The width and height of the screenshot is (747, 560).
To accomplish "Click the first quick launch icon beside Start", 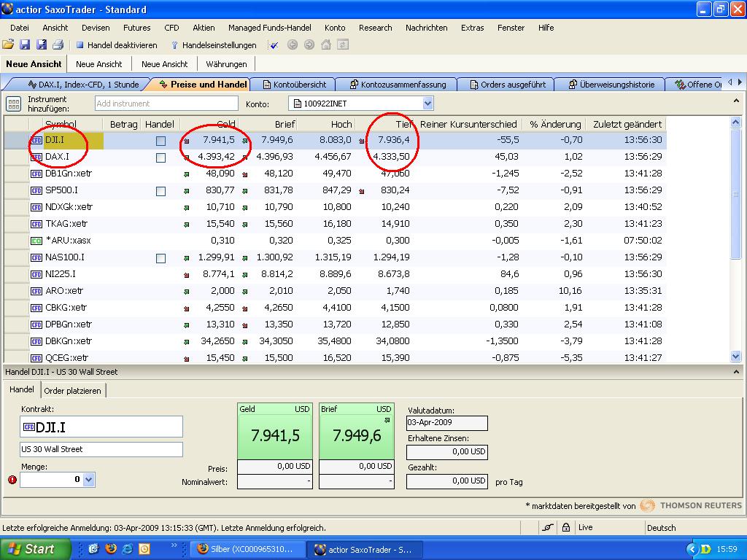I will (93, 548).
